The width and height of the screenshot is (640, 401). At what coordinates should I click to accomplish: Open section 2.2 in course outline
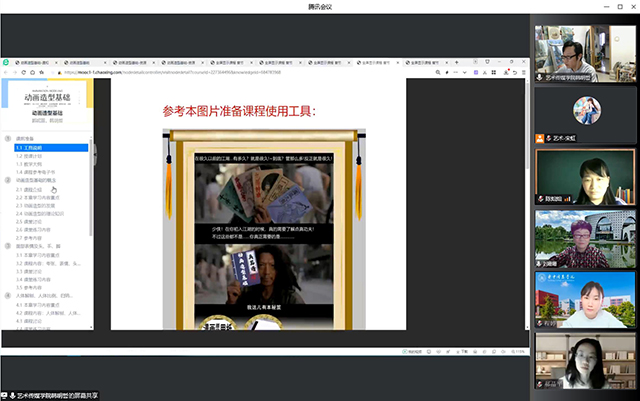click(x=38, y=198)
